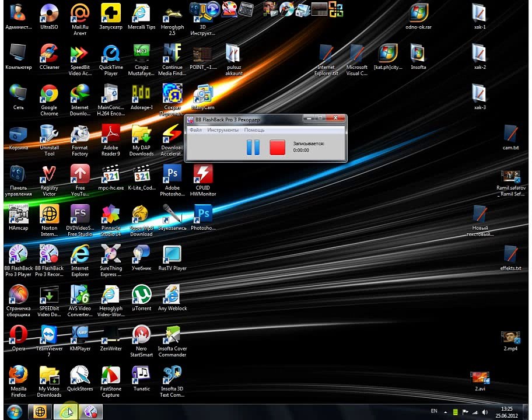Select the Mail.Ru Агент desktop icon
The height and width of the screenshot is (420, 532).
(x=80, y=20)
